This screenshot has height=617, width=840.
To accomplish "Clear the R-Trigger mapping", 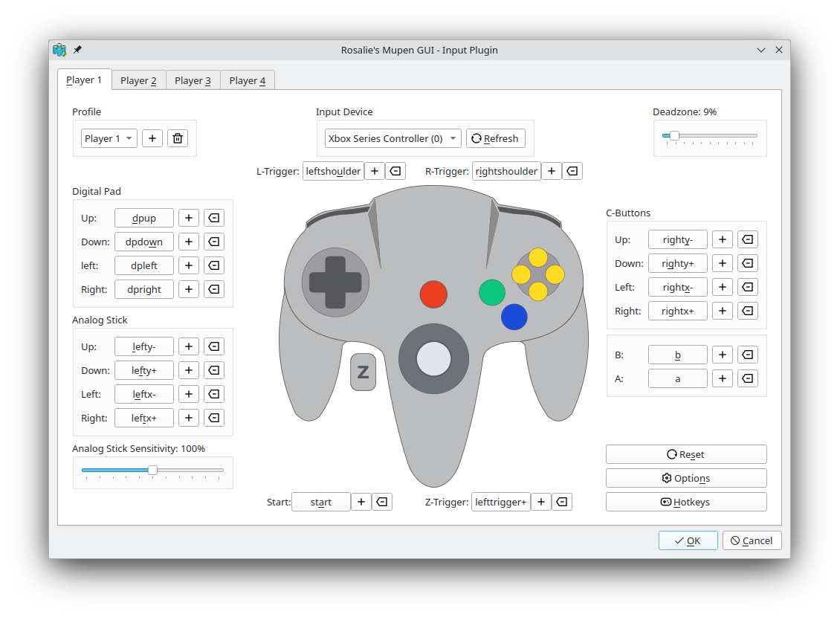I will click(572, 171).
